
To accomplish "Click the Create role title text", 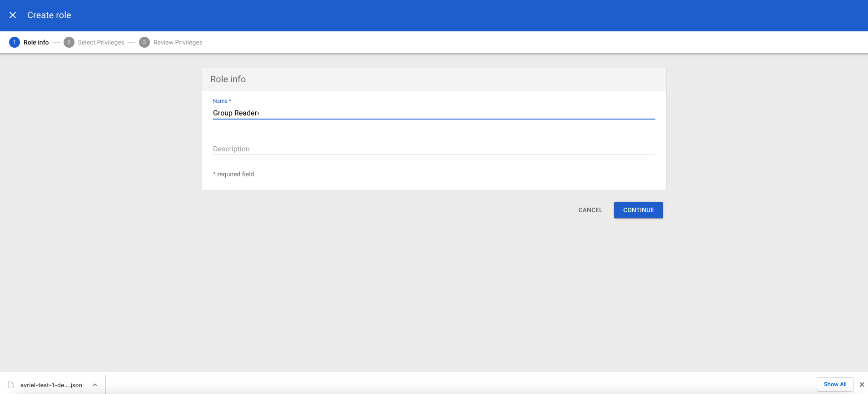I will (x=49, y=15).
